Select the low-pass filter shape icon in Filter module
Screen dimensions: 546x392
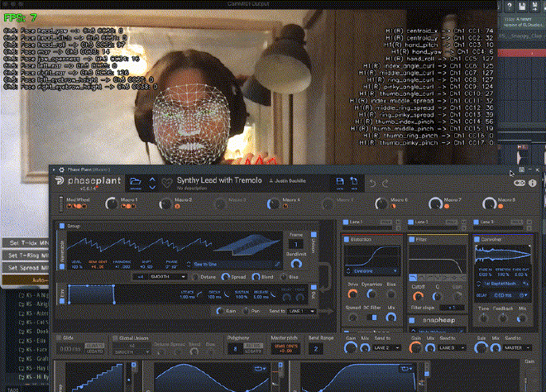coord(413,278)
